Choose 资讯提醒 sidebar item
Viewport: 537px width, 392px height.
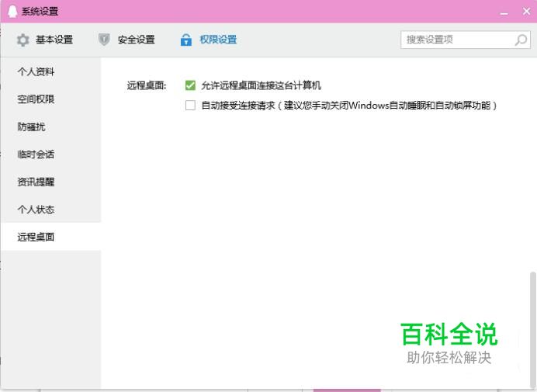[x=50, y=182]
